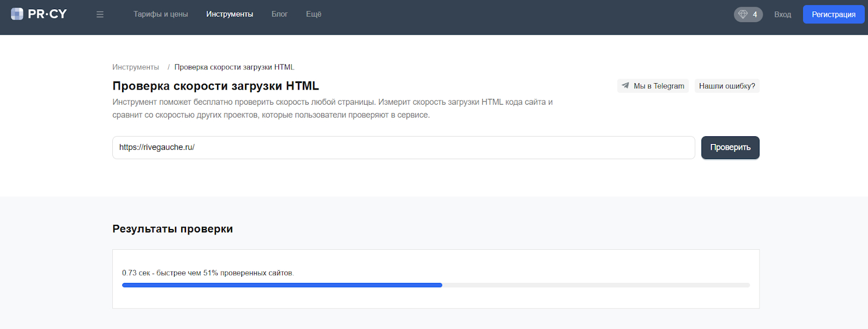Image resolution: width=868 pixels, height=329 pixels.
Task: Open the hamburger sidebar menu
Action: pos(100,15)
